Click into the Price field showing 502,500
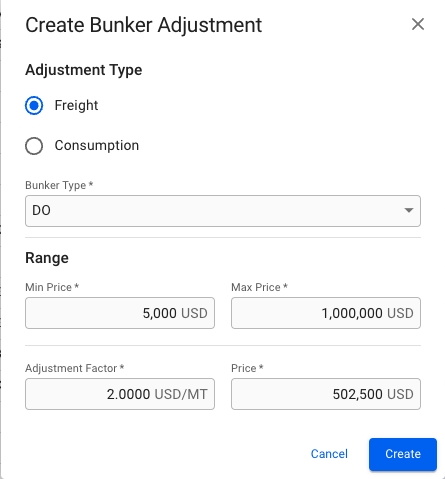The height and width of the screenshot is (479, 445). [326, 394]
